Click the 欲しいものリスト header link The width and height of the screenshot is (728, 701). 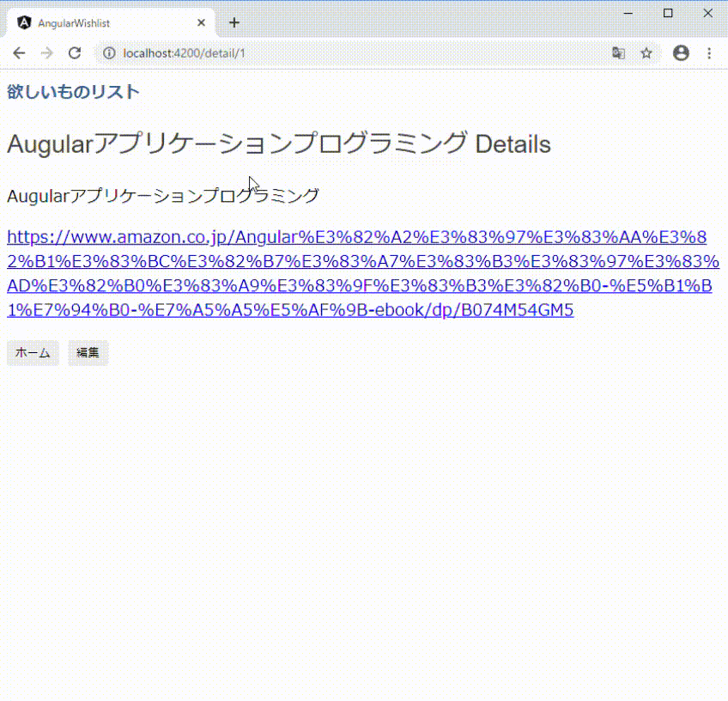coord(73,91)
